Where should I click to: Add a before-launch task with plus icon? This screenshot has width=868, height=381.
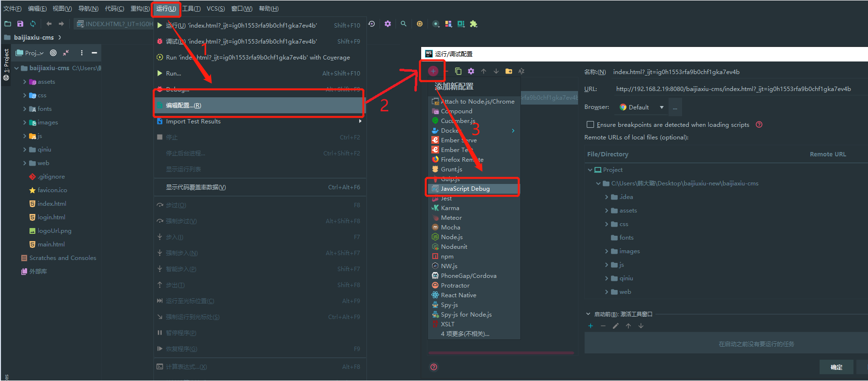(x=591, y=326)
